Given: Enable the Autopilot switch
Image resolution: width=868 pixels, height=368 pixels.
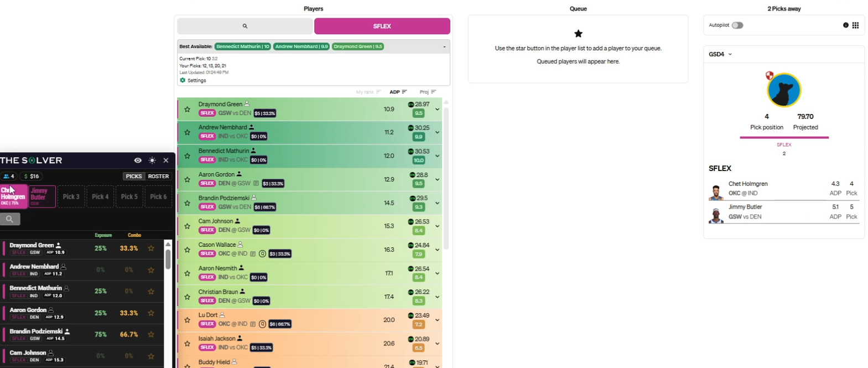Looking at the screenshot, I should 737,25.
